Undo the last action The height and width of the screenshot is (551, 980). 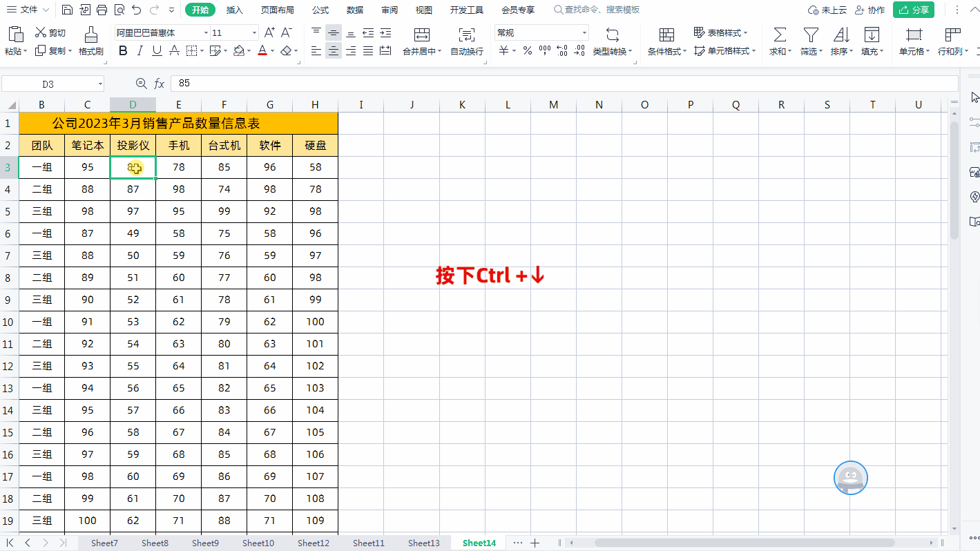coord(137,10)
